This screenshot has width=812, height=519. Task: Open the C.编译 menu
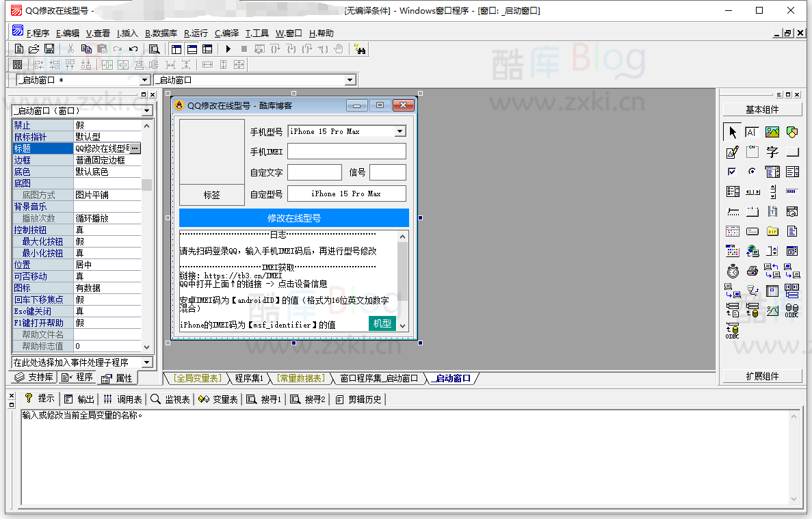point(226,33)
